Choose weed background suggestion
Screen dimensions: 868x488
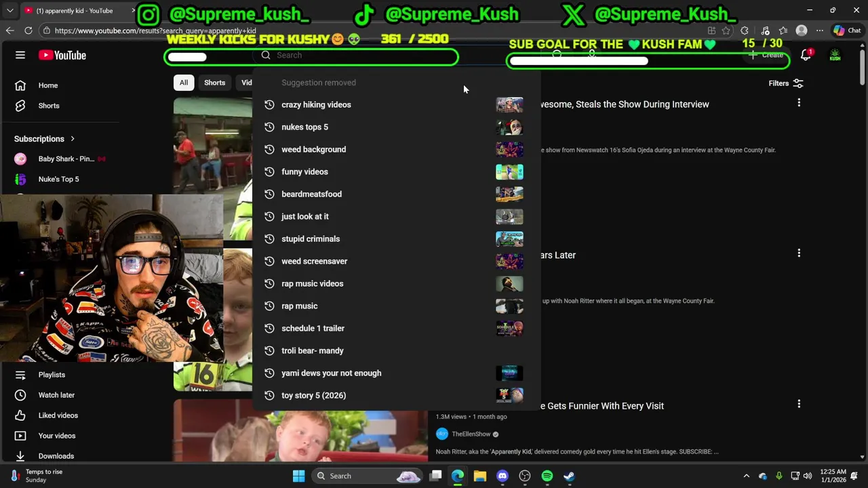click(x=396, y=149)
